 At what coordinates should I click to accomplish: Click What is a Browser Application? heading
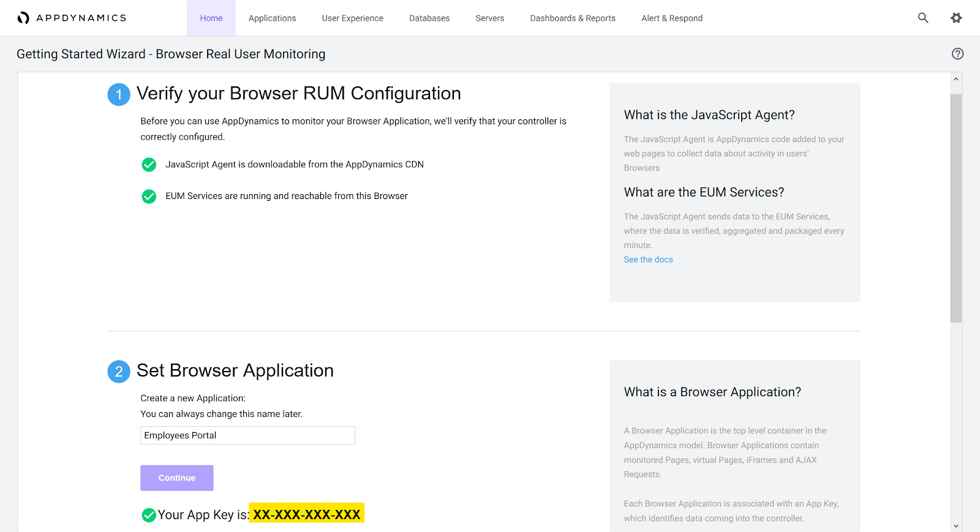click(x=712, y=392)
